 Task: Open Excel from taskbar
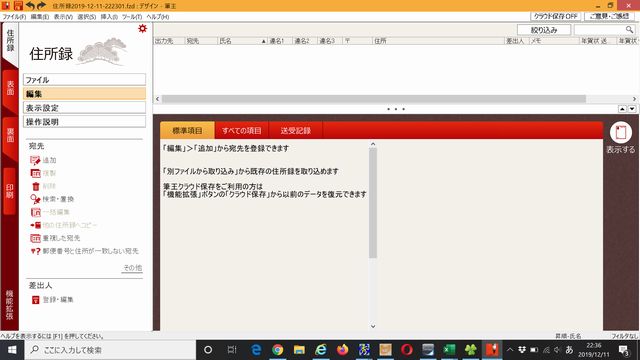[449, 350]
